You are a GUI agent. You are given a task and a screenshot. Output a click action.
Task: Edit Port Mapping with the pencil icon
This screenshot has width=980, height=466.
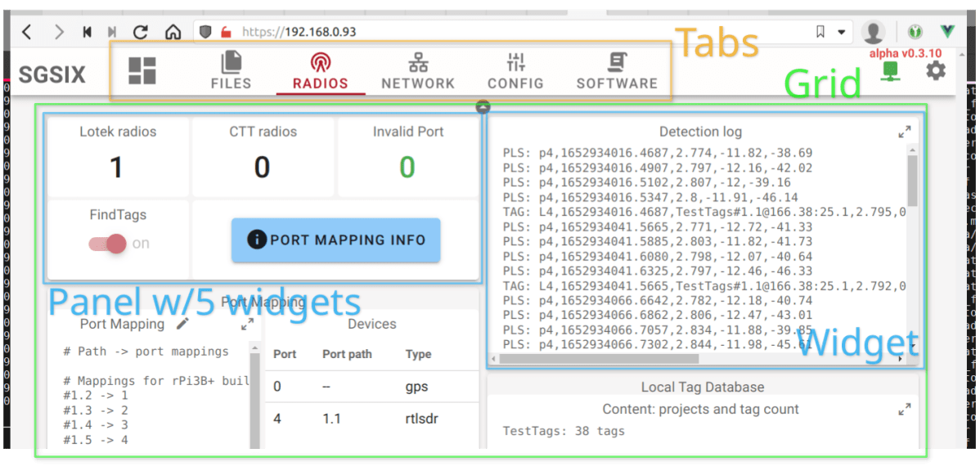(x=182, y=324)
